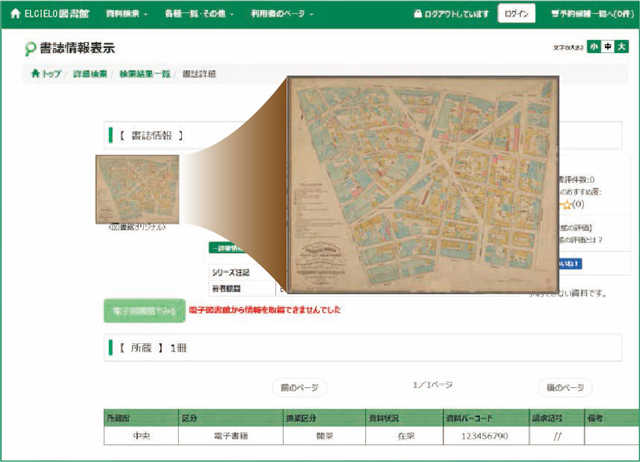Click the 後のページ button

(565, 387)
